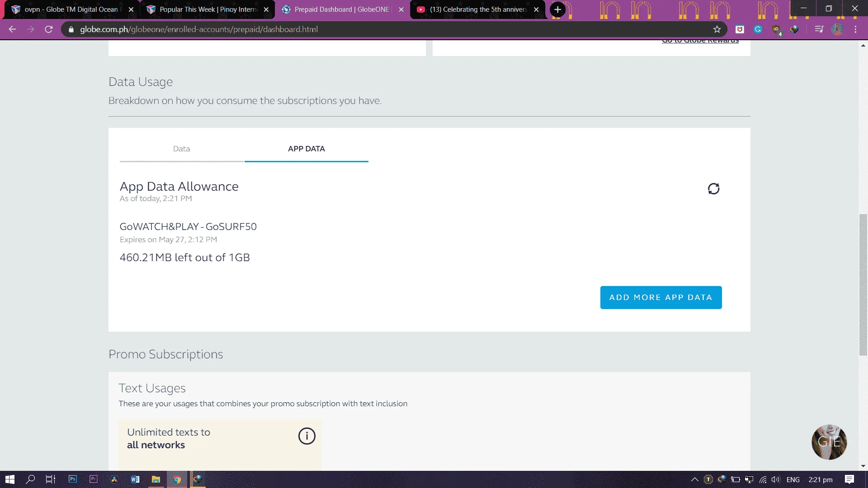868x488 pixels.
Task: Launch DaVinci Resolve from the taskbar
Action: click(x=114, y=479)
